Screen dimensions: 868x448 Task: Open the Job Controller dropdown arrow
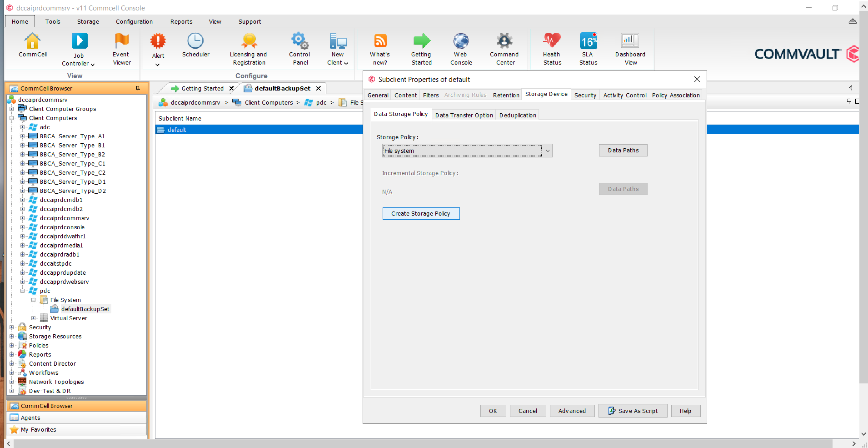tap(93, 64)
